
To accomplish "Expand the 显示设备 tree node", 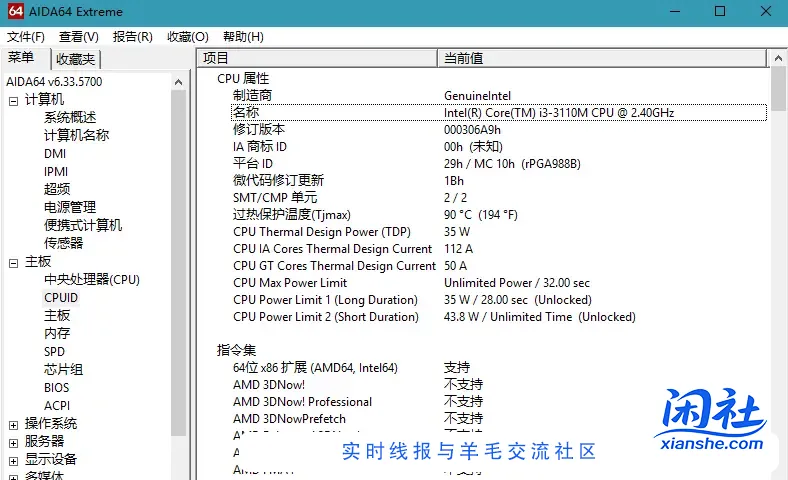I will point(13,460).
